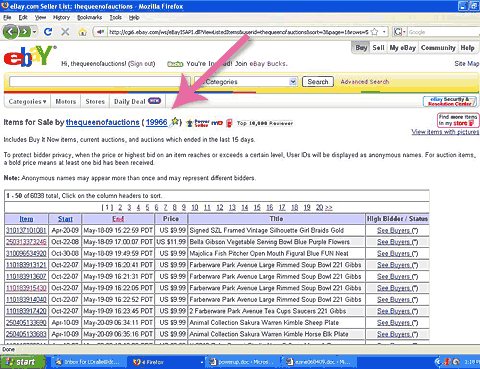Click the next pages >> link
The image size is (480, 369).
pos(329,208)
